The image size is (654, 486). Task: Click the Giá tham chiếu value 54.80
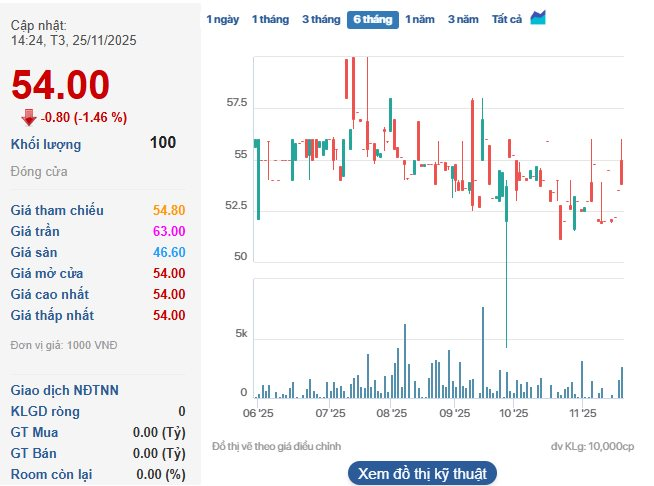(168, 210)
